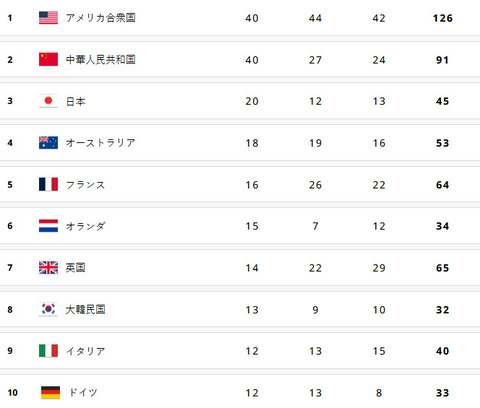The image size is (480, 408).
Task: Select the ドイツ row rank 10
Action: pos(12,392)
